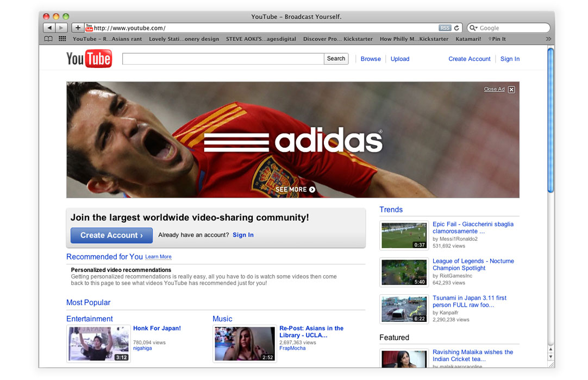Open the bookmarks book icon
Viewport: 588px width, 380px height.
click(x=48, y=39)
